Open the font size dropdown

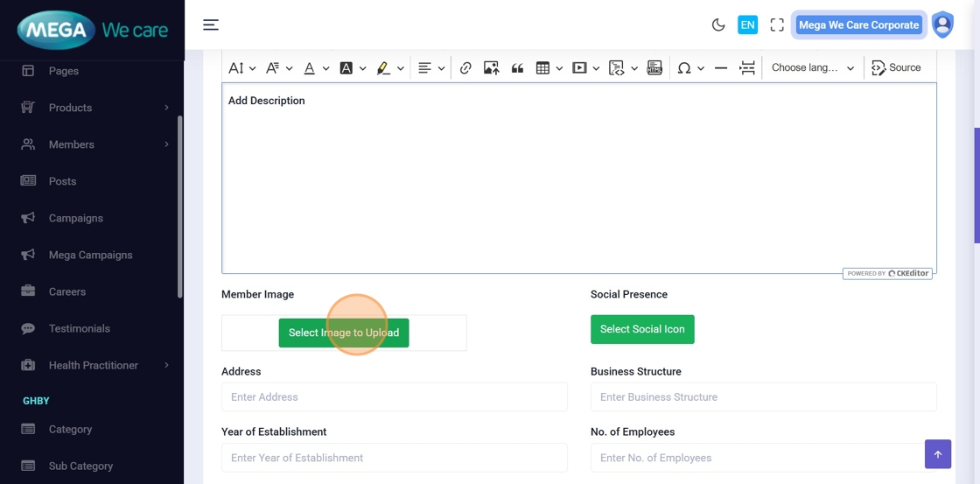(x=241, y=68)
